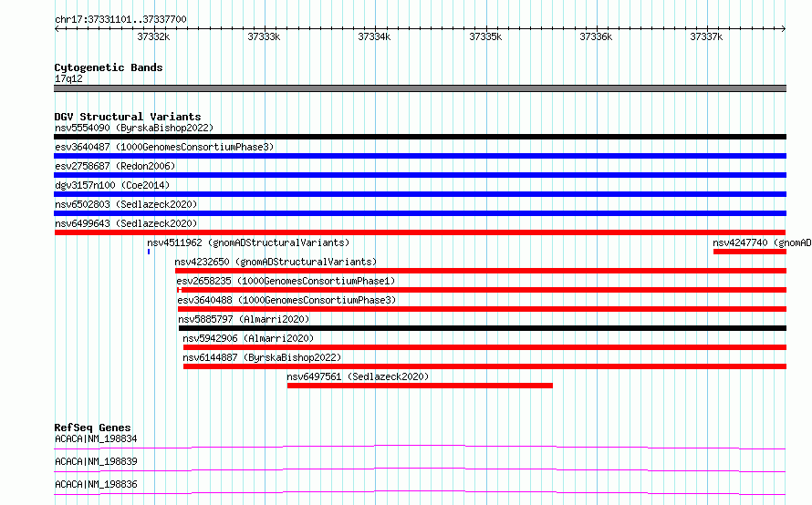Click the 37332k ruler tick label
Screen dimensions: 812x505
153,36
